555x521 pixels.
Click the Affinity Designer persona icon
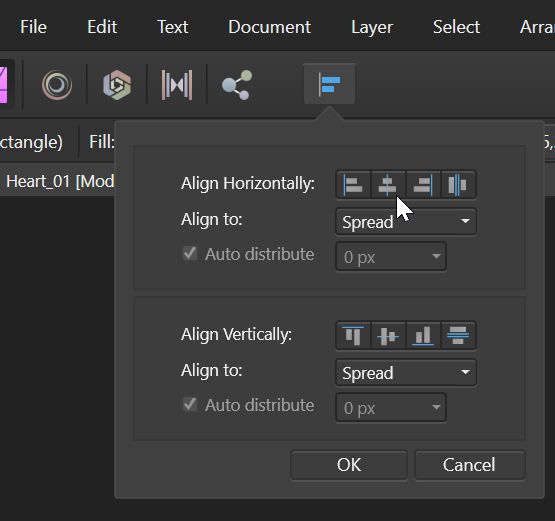point(117,85)
